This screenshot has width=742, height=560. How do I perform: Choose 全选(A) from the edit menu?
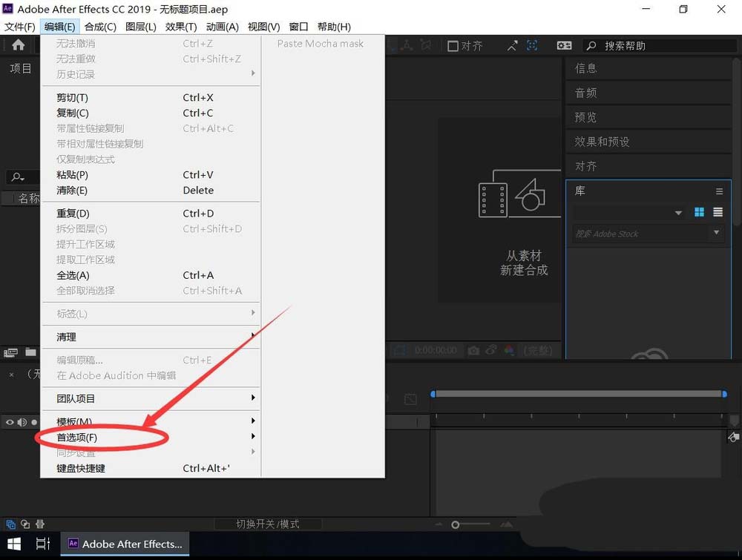(x=151, y=275)
